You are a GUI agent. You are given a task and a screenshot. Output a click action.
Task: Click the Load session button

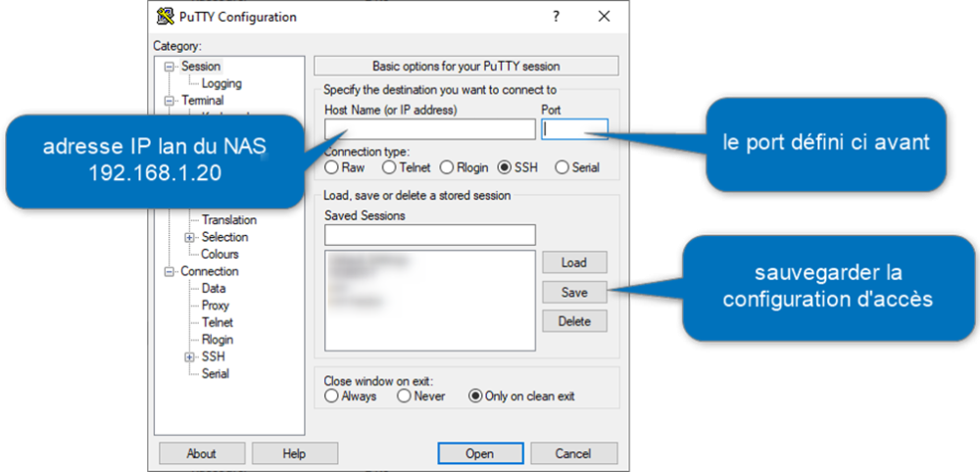coord(574,262)
